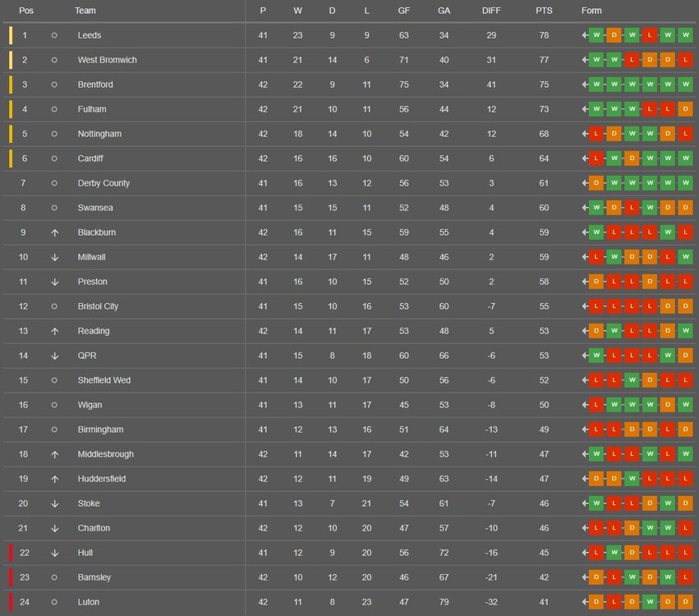Show previous form results for West Bromwich
The image size is (699, 616).
(585, 60)
